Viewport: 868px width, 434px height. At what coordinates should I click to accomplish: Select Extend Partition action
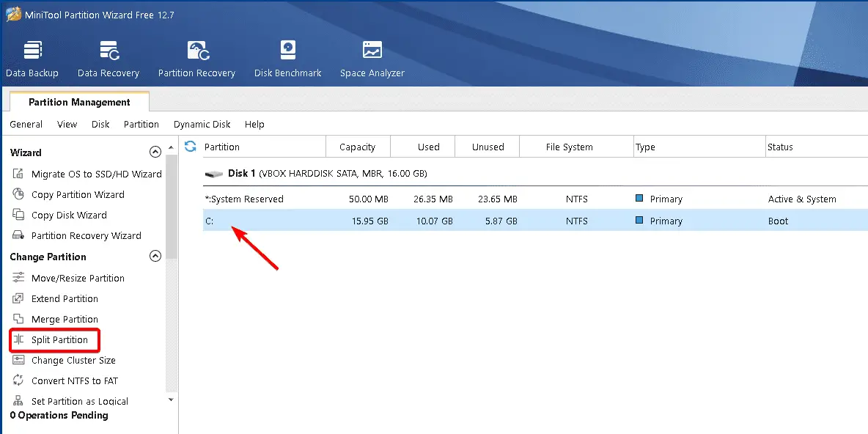point(65,298)
